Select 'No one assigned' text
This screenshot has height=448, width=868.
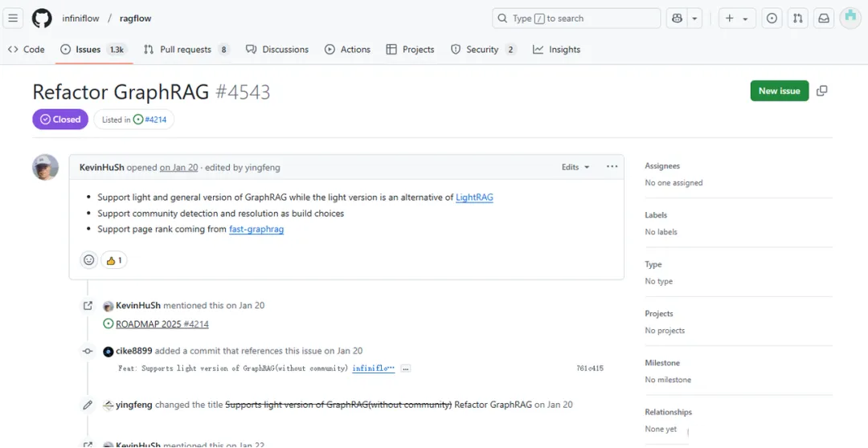[674, 182]
